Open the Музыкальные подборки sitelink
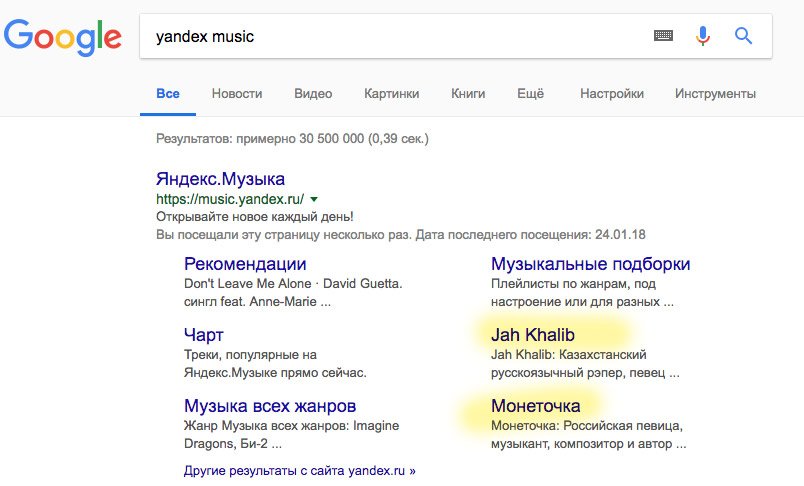Image resolution: width=804 pixels, height=486 pixels. pos(591,264)
